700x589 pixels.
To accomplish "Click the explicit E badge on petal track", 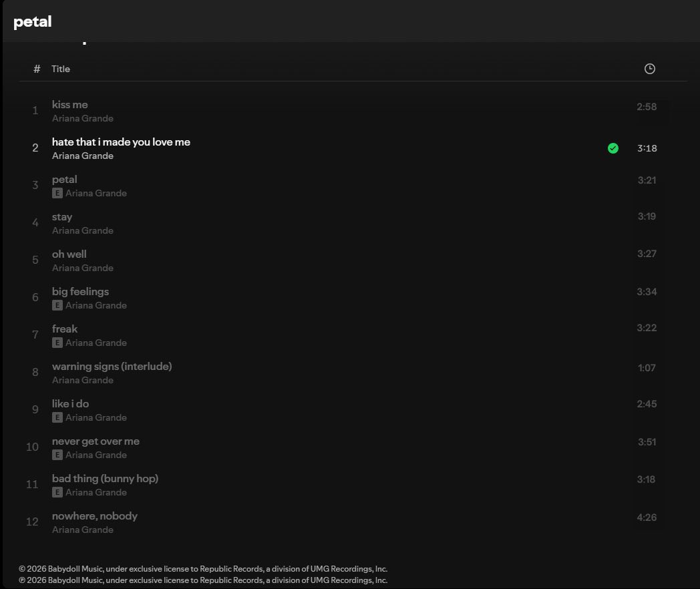I will [57, 193].
